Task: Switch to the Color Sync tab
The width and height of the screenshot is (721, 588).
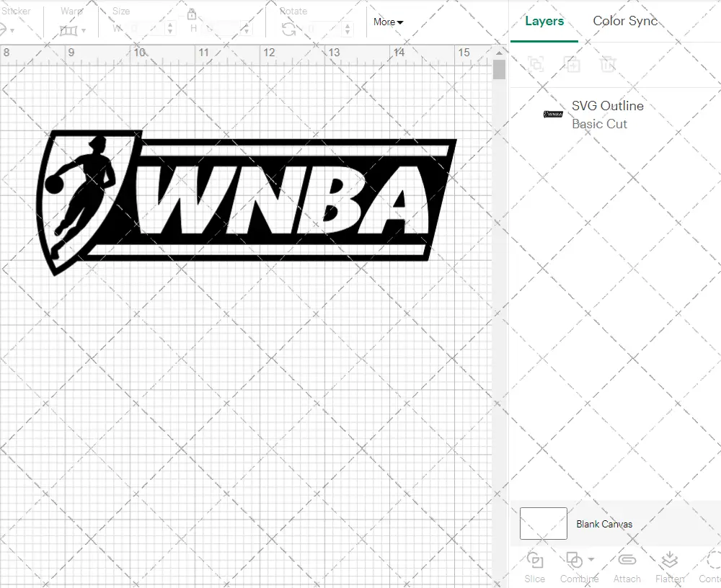Action: (625, 21)
